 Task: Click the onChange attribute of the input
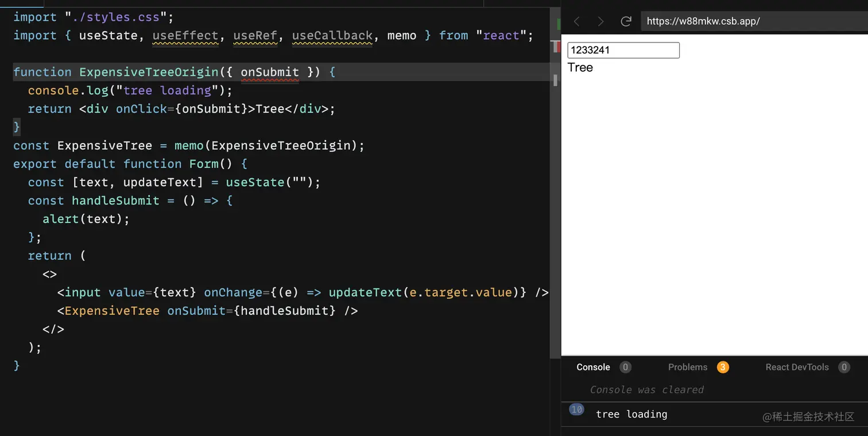tap(233, 293)
